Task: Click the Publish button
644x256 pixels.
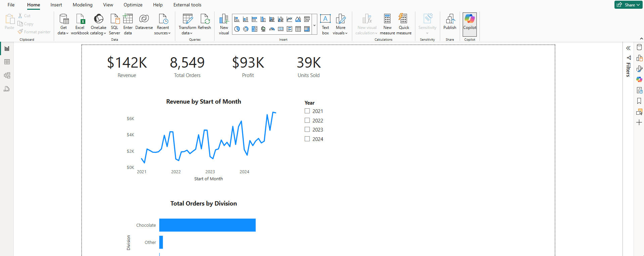Action: [450, 22]
